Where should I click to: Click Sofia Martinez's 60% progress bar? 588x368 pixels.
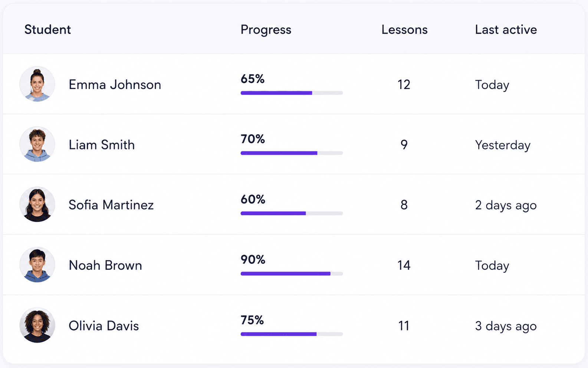tap(292, 213)
